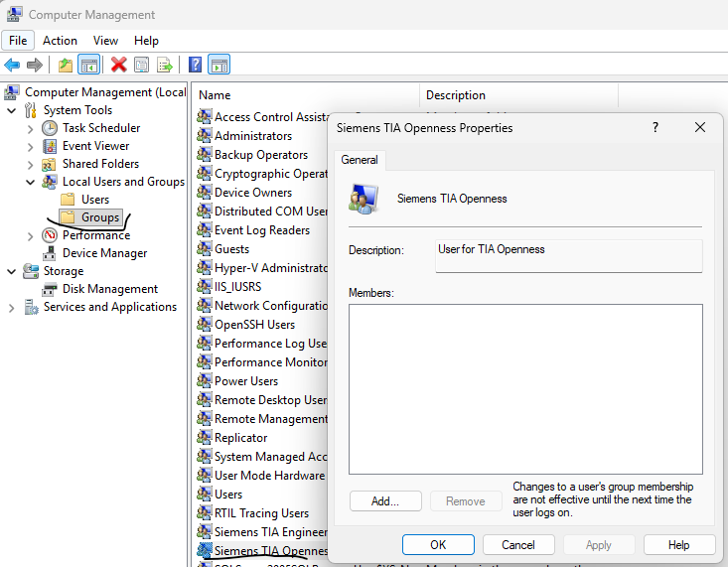Click the Help button in dialog

point(678,545)
